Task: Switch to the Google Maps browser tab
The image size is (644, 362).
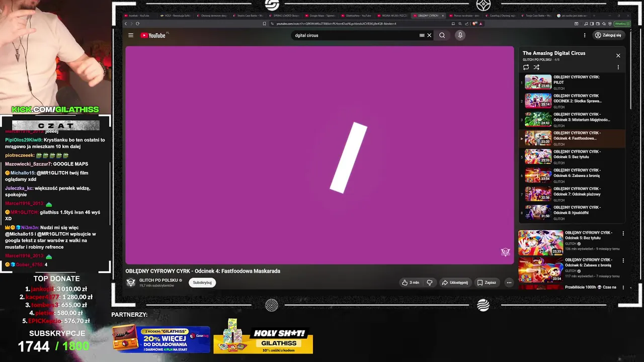Action: click(320, 16)
